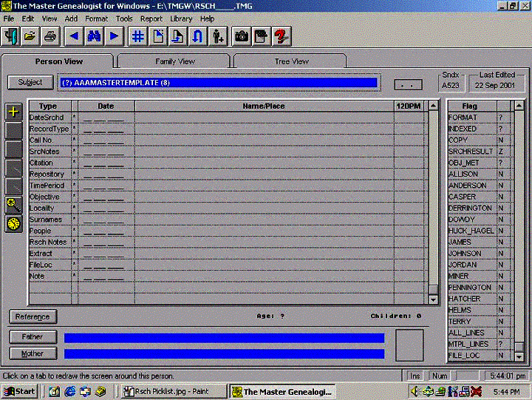Select the Person View tab
This screenshot has width=532, height=400.
58,61
